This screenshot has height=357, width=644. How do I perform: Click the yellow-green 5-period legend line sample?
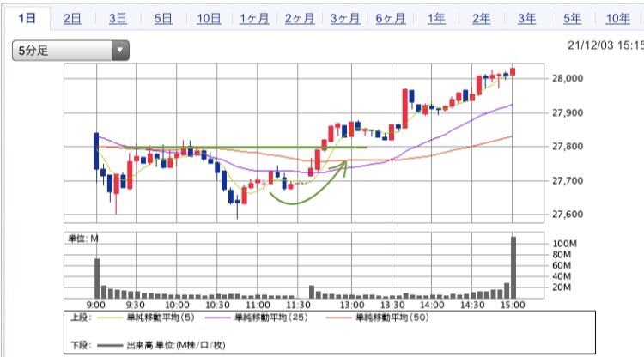point(110,318)
